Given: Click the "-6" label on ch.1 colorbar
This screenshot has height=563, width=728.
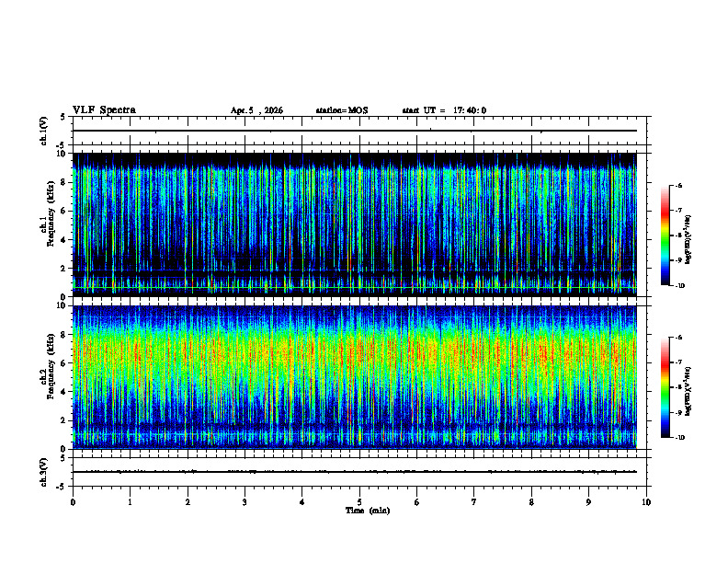Looking at the screenshot, I should 678,185.
